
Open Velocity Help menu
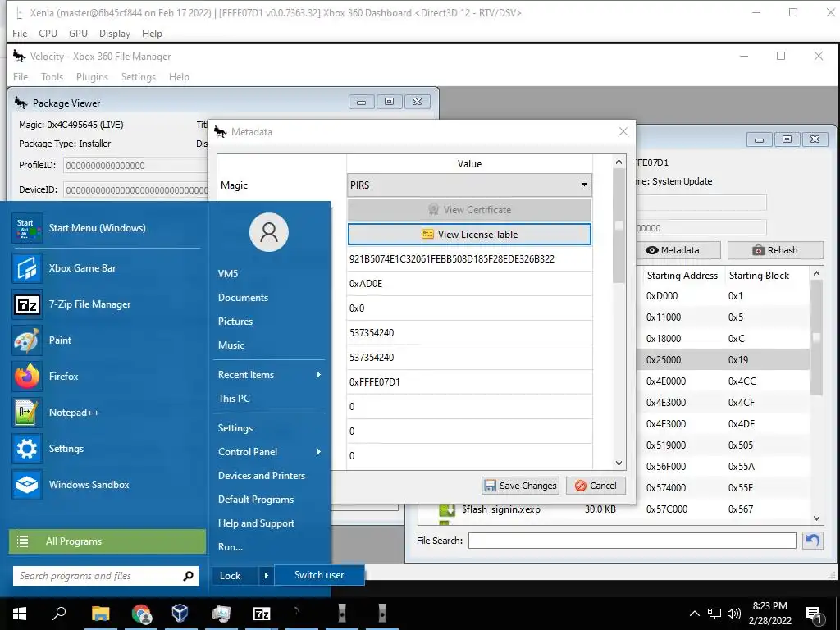pyautogui.click(x=179, y=77)
